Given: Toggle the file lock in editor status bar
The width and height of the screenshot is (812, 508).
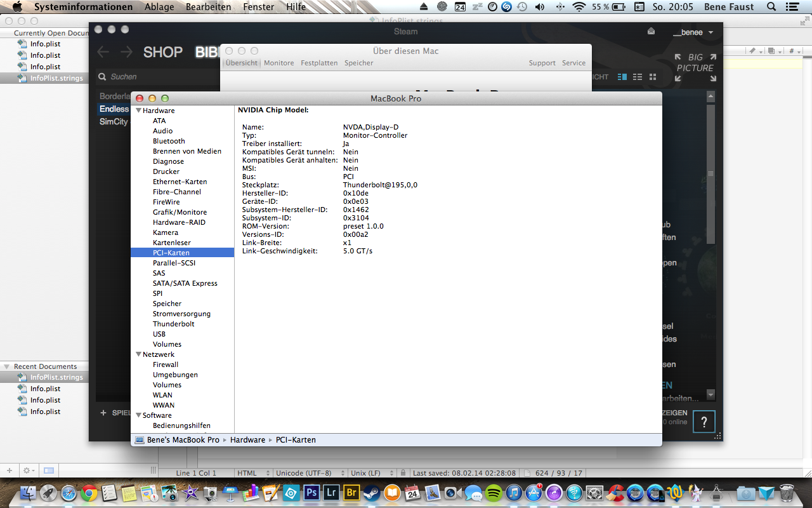Looking at the screenshot, I should coord(403,473).
